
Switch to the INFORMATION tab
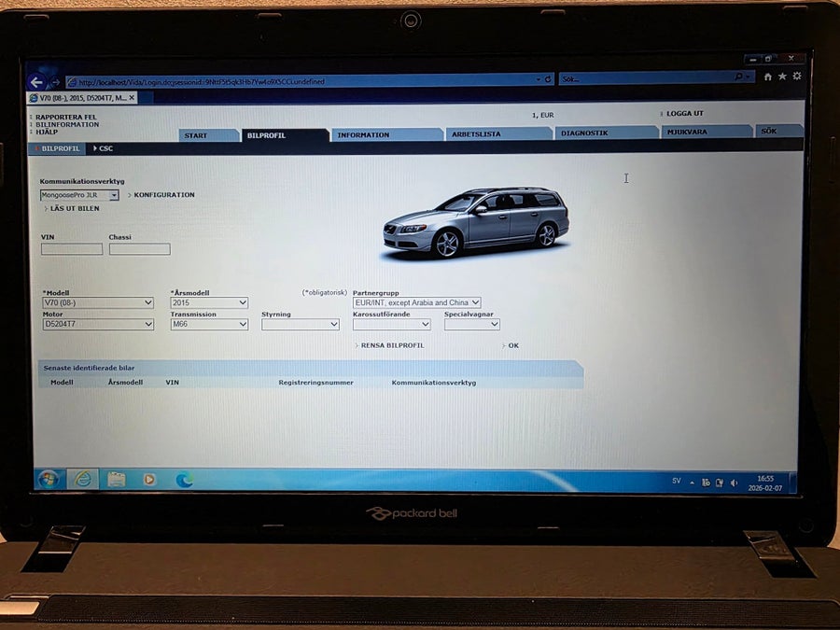(387, 135)
